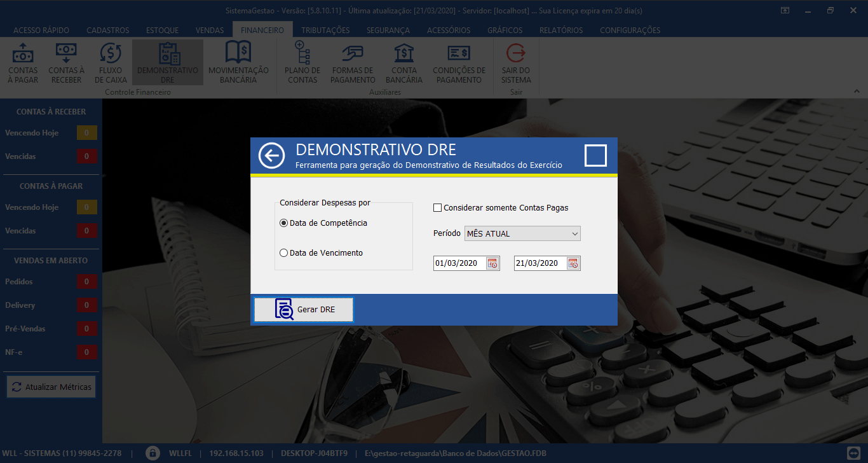Switch to Vendas tab
The image size is (868, 463).
click(210, 30)
